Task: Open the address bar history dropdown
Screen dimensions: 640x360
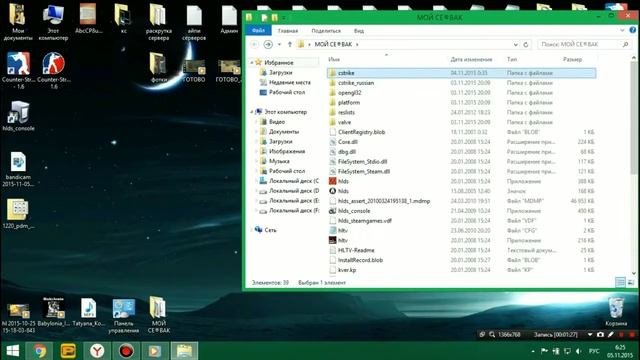Action: tap(516, 44)
